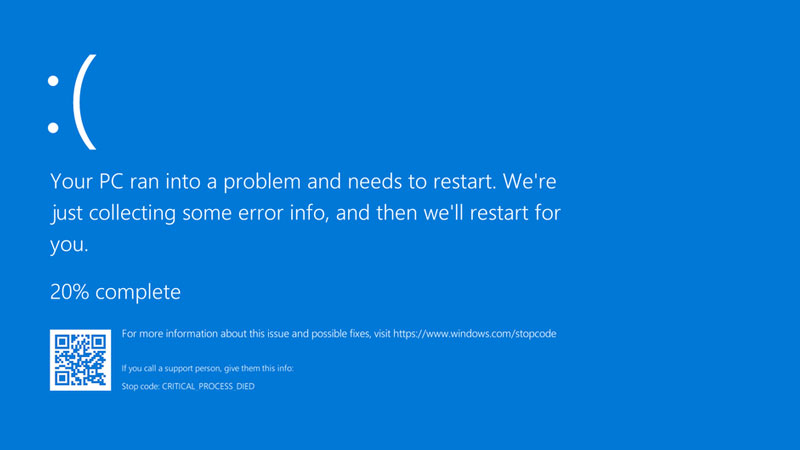Click the QR code's top-right finder square
Screen dimensions: 800x450
tap(98, 342)
